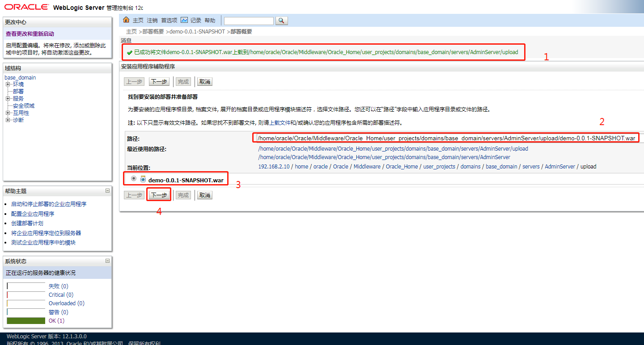Expand the 互用性 tree node
The image size is (644, 345).
pyautogui.click(x=8, y=113)
